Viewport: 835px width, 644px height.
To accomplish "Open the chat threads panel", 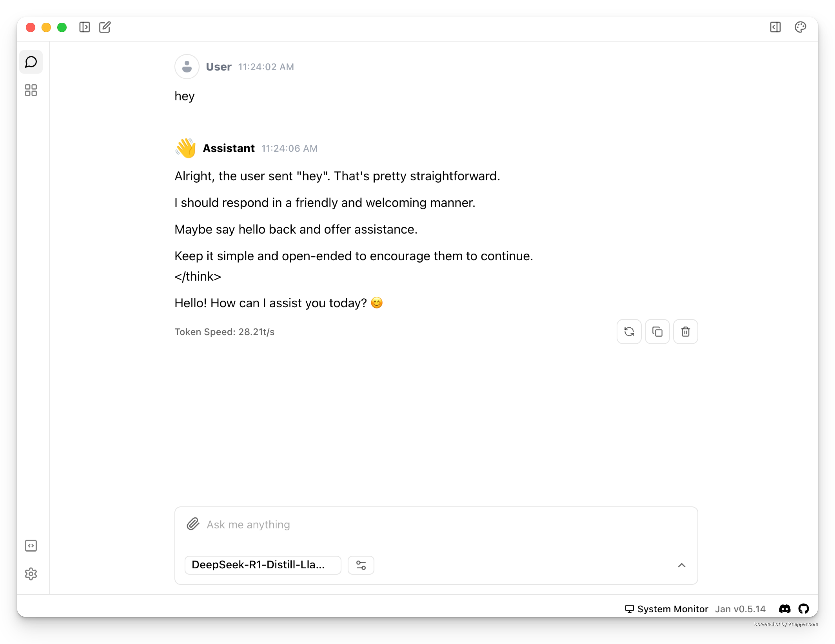I will tap(31, 61).
